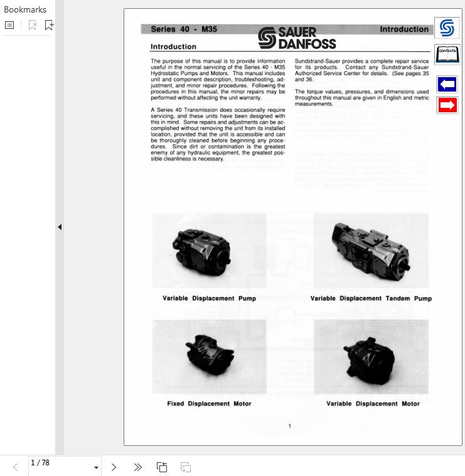The image size is (465, 476).
Task: Open the bookmarks options list icon
Action: [x=9, y=25]
